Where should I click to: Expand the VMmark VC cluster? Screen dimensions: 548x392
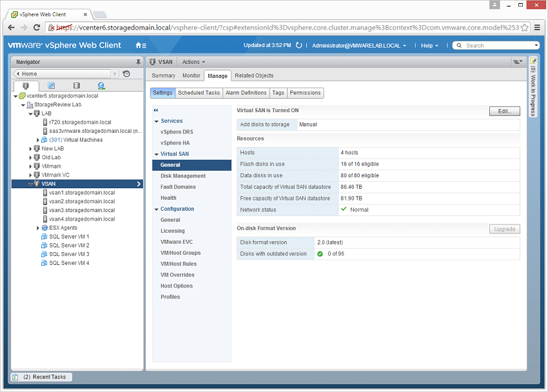point(30,175)
